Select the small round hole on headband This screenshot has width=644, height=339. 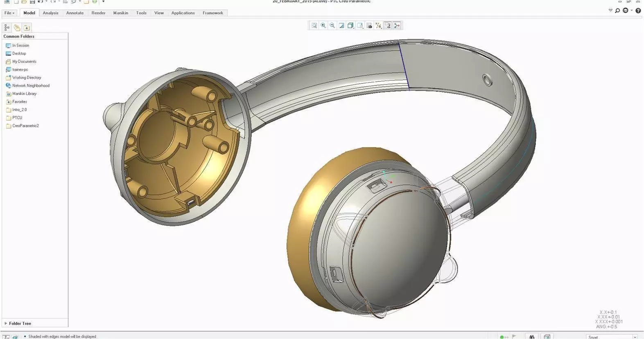point(487,80)
